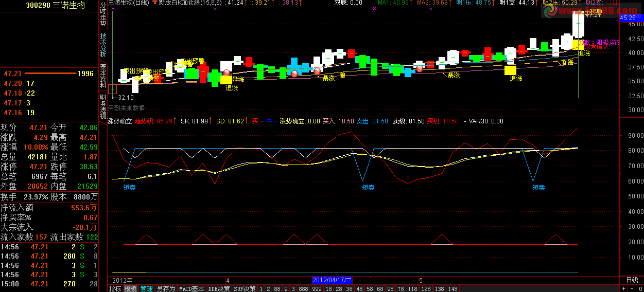Viewport: 644px width, 292px height.
Task: Click the 15:00 trade tick row
Action: click(x=49, y=284)
